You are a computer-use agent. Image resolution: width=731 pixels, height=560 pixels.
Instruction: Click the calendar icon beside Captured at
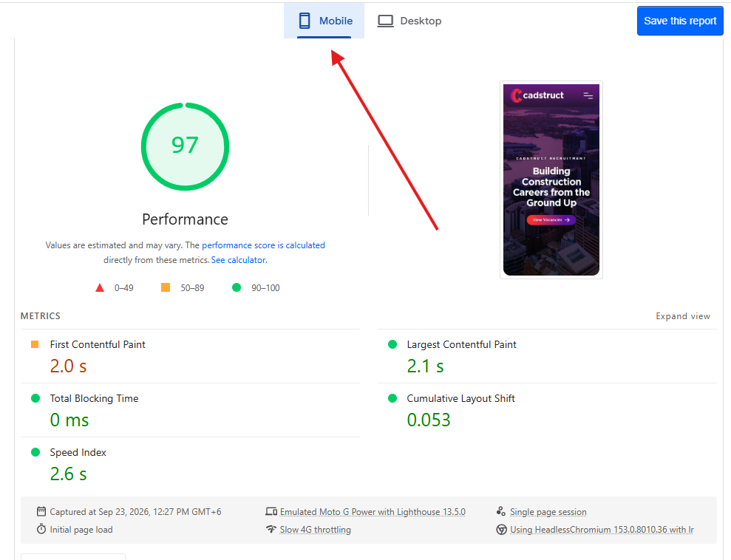(41, 511)
